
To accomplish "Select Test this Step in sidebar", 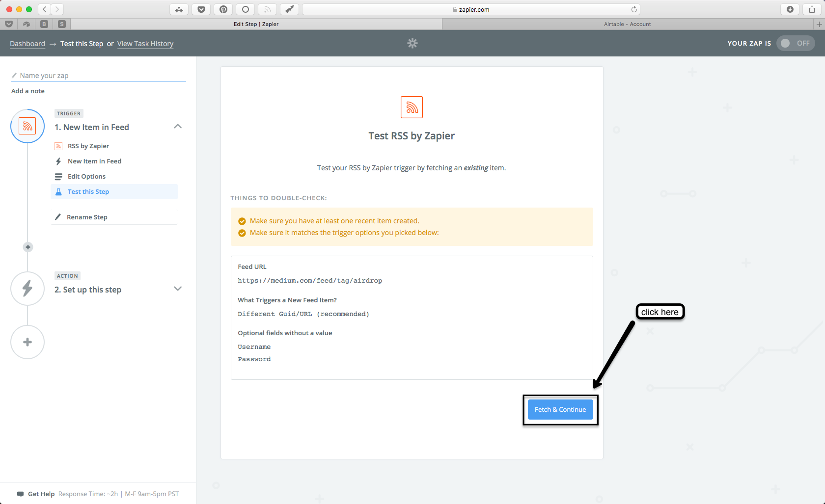I will 114,191.
